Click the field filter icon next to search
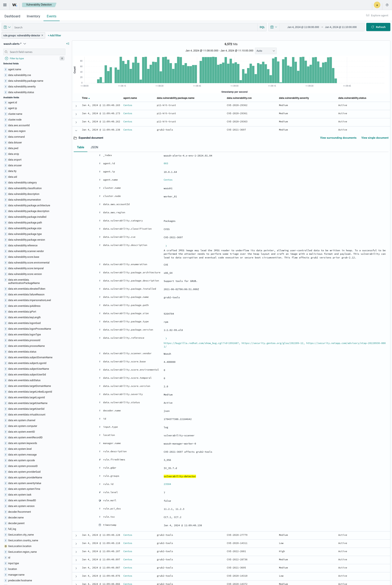Image resolution: width=392 pixels, height=585 pixels. point(6,58)
